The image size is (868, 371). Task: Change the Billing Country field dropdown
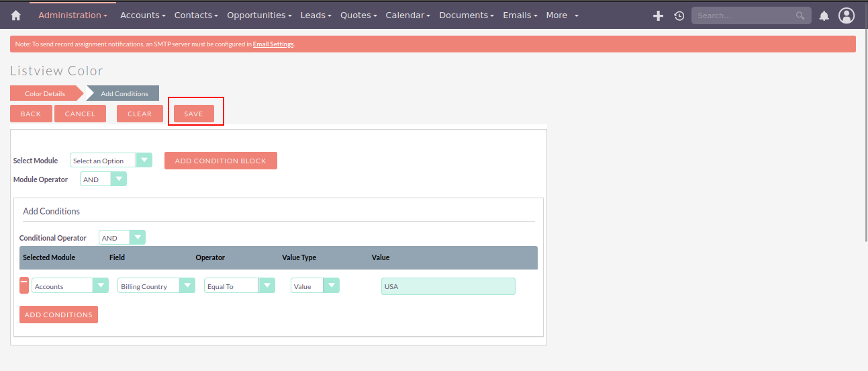pyautogui.click(x=156, y=286)
